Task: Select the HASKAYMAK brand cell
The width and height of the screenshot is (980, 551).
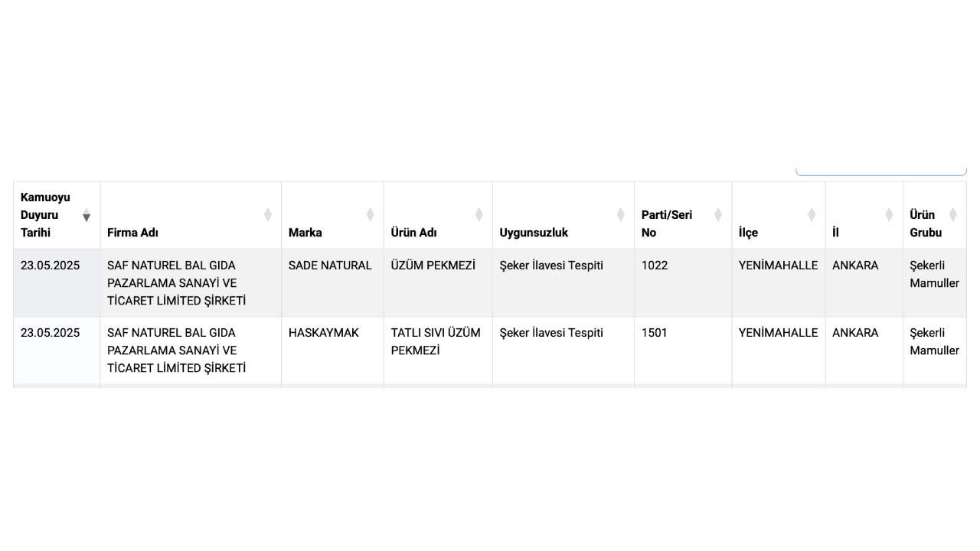Action: [x=332, y=350]
